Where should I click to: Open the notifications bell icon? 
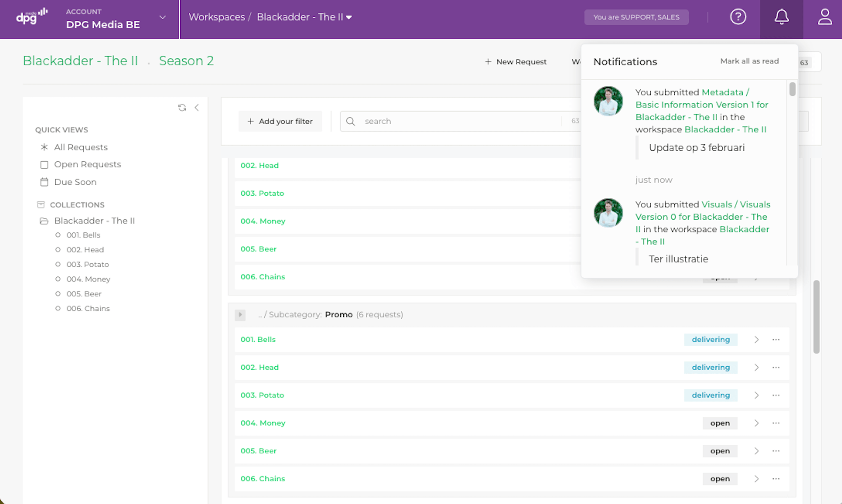781,17
